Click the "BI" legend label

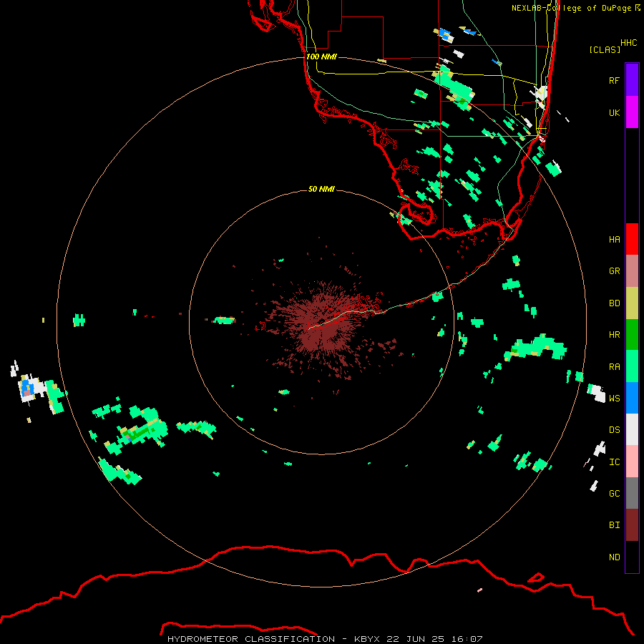tap(615, 525)
